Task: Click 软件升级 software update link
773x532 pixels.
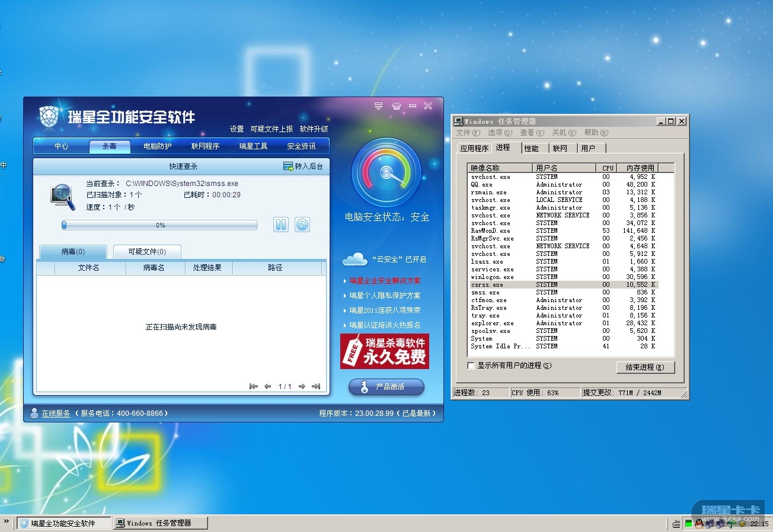Action: coord(314,129)
